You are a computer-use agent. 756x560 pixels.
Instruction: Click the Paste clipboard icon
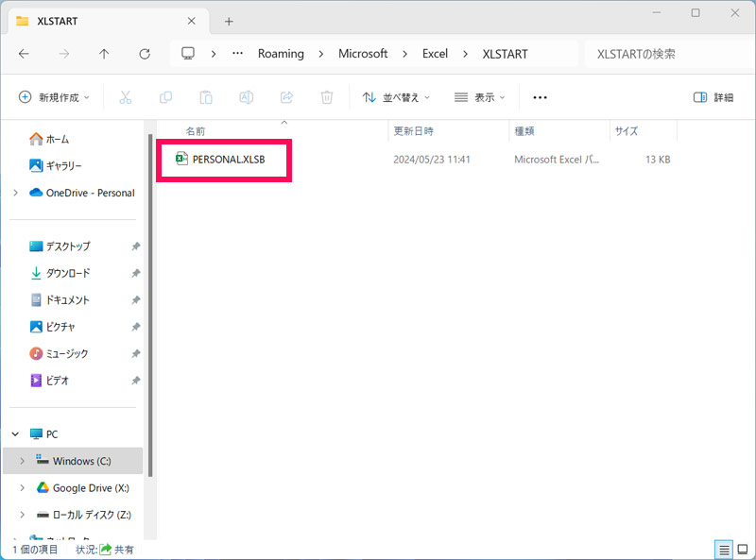(206, 97)
